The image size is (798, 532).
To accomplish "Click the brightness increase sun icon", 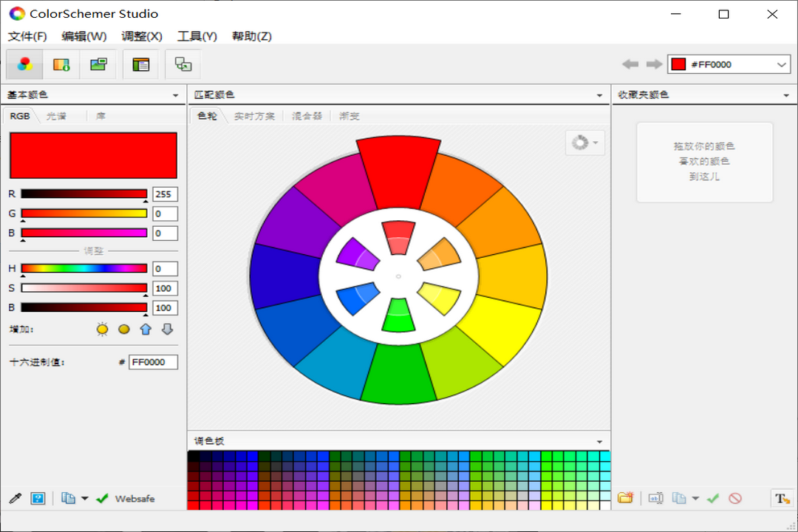I will (x=102, y=329).
